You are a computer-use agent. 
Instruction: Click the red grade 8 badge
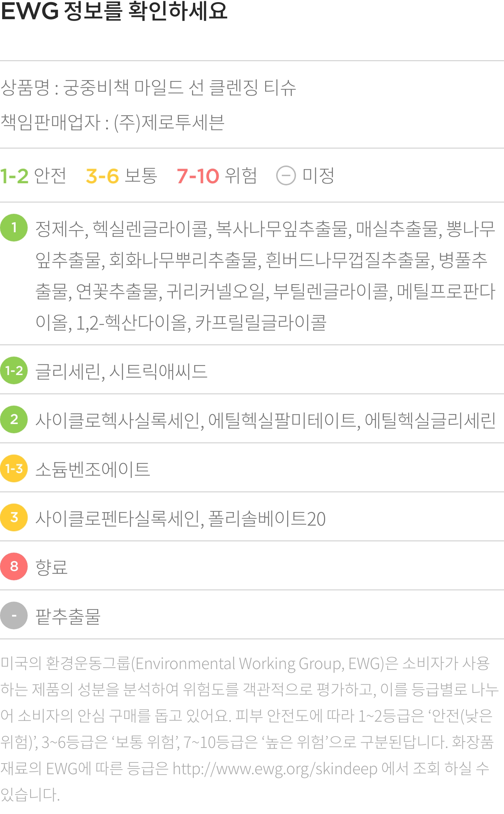[14, 566]
